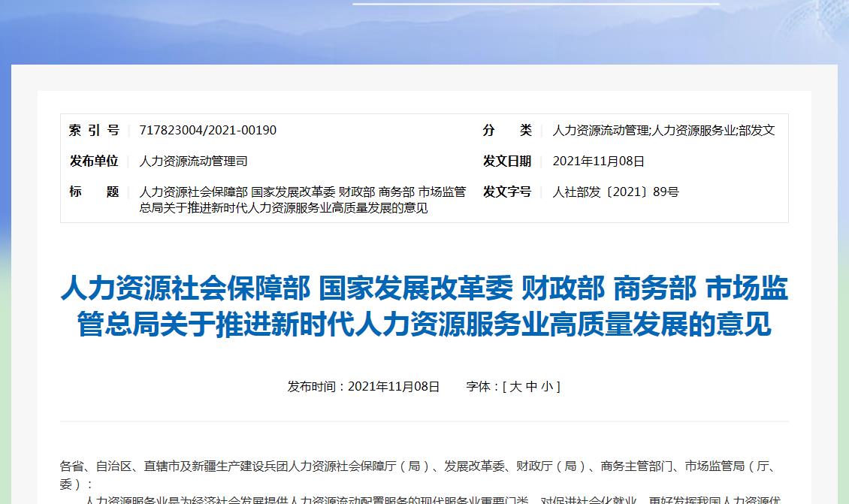Click the title text in the metadata table
The width and height of the screenshot is (849, 504).
[x=302, y=199]
